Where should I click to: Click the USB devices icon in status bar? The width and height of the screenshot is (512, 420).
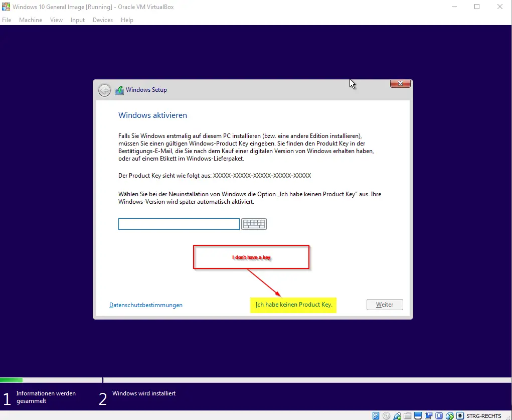coord(397,416)
